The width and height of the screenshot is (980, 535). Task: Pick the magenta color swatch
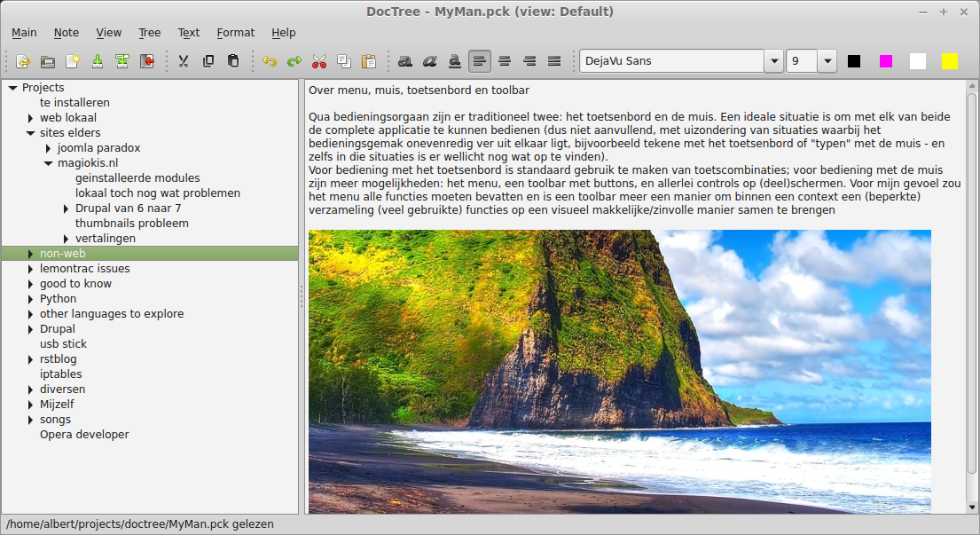886,61
